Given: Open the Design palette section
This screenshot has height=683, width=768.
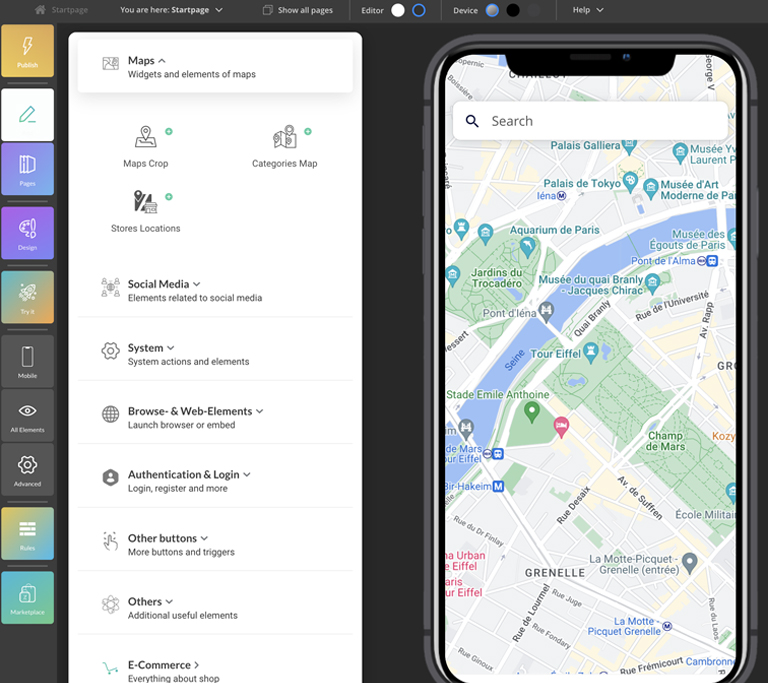Looking at the screenshot, I should (27, 233).
